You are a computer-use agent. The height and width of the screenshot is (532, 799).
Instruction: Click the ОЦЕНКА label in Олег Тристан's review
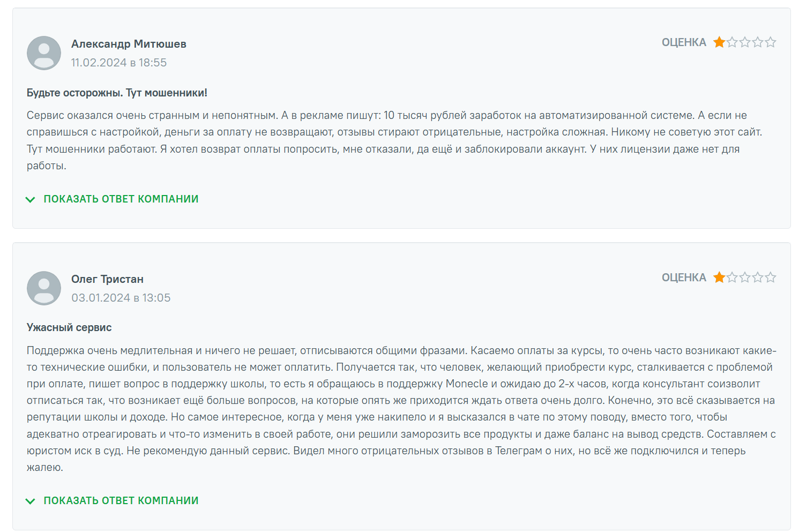[684, 278]
